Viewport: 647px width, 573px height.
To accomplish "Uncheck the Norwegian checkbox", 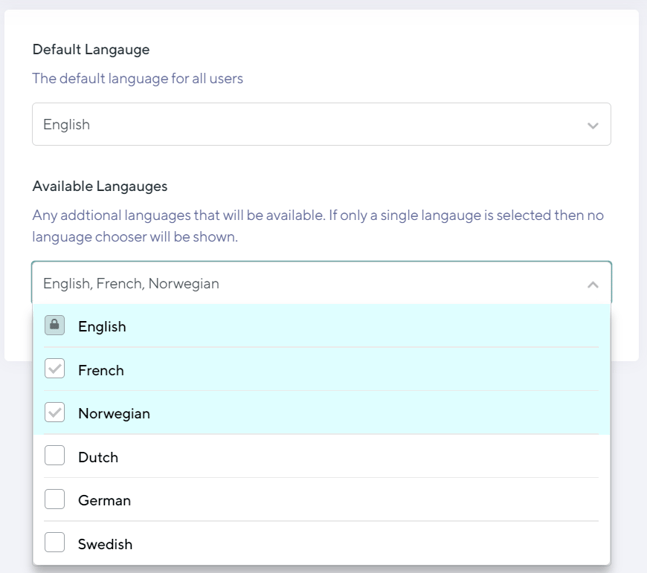I will [55, 413].
